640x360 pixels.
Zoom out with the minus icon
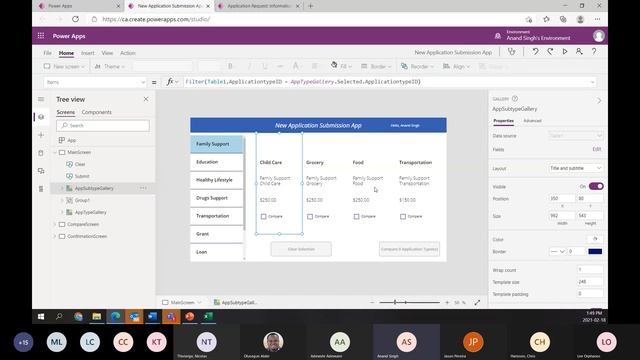coord(372,302)
